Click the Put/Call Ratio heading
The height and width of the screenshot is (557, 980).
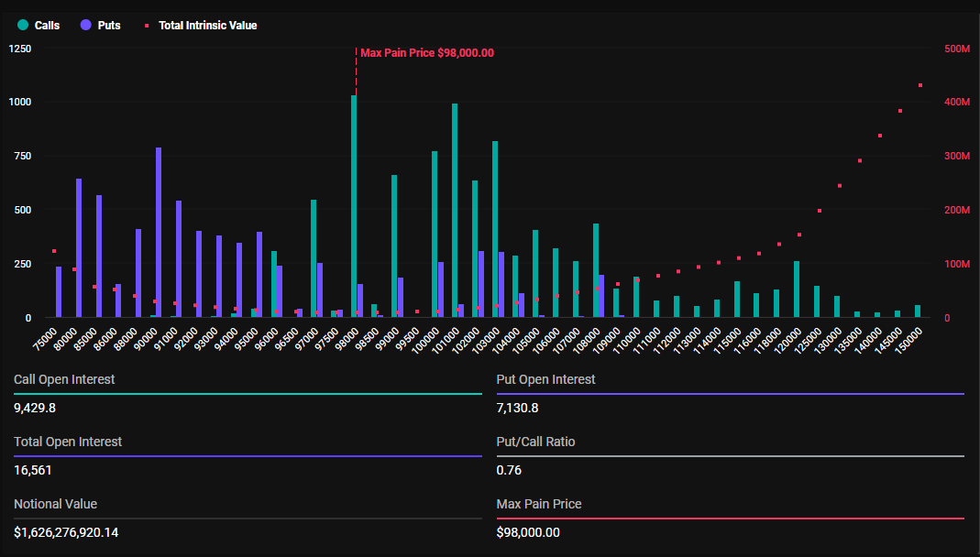tap(535, 442)
